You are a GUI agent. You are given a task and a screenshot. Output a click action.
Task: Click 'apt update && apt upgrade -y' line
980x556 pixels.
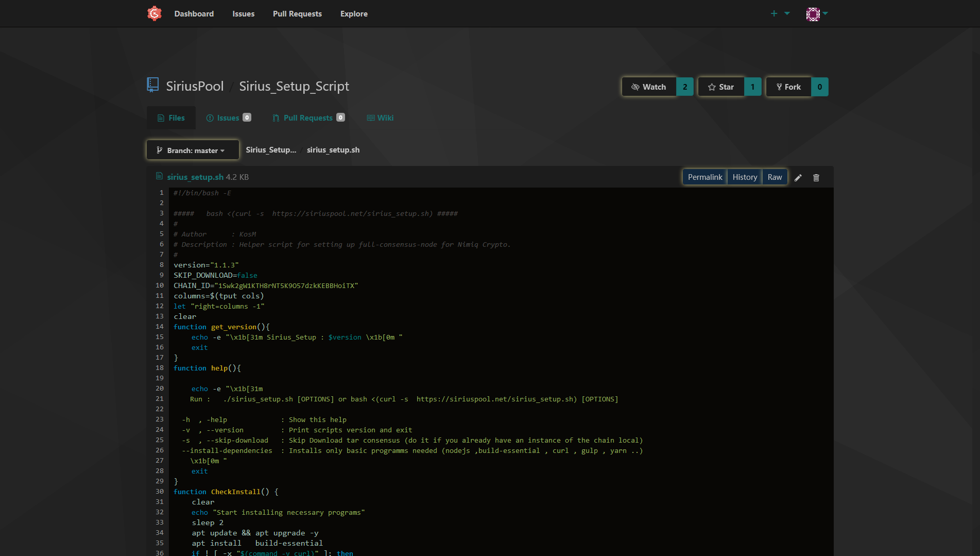[255, 533]
